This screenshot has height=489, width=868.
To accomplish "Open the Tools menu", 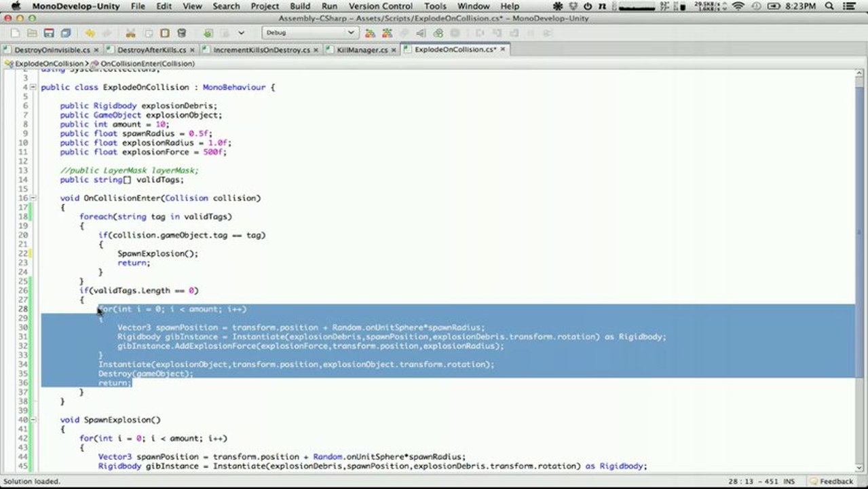I will 435,6.
